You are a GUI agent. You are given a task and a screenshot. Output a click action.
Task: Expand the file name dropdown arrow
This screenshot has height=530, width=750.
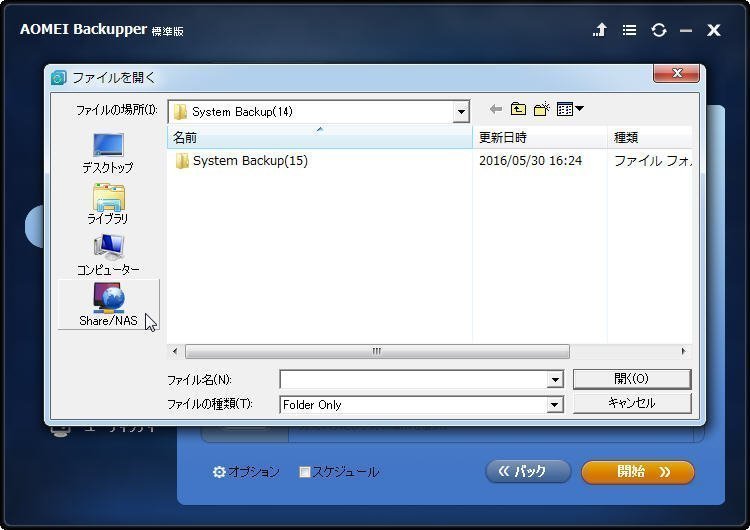(x=555, y=380)
